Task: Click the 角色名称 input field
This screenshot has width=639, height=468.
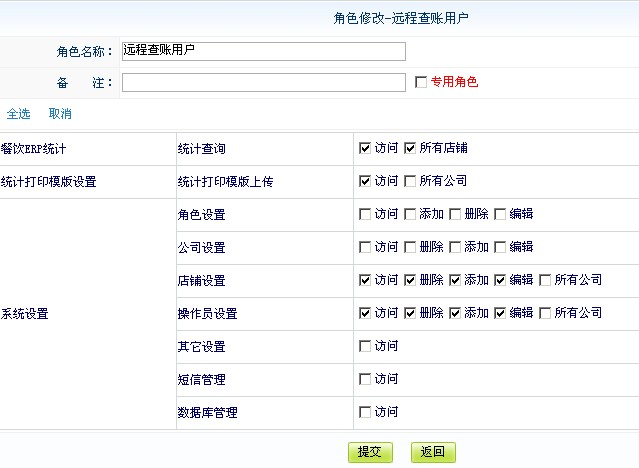Action: [x=263, y=51]
